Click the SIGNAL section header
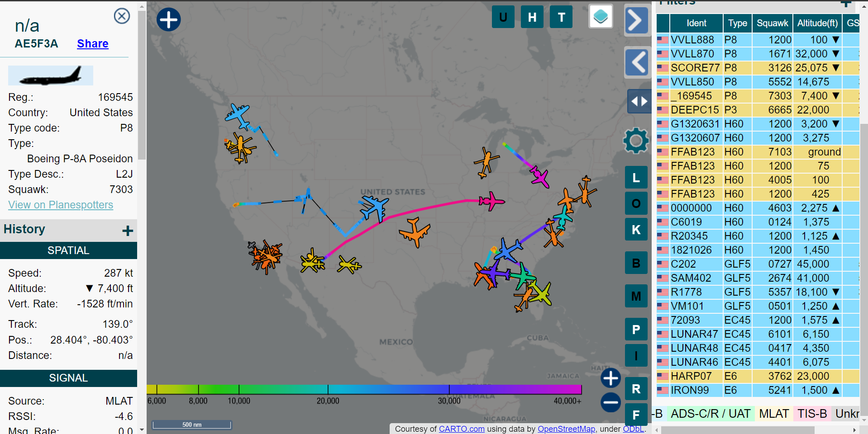This screenshot has height=434, width=868. click(x=68, y=378)
